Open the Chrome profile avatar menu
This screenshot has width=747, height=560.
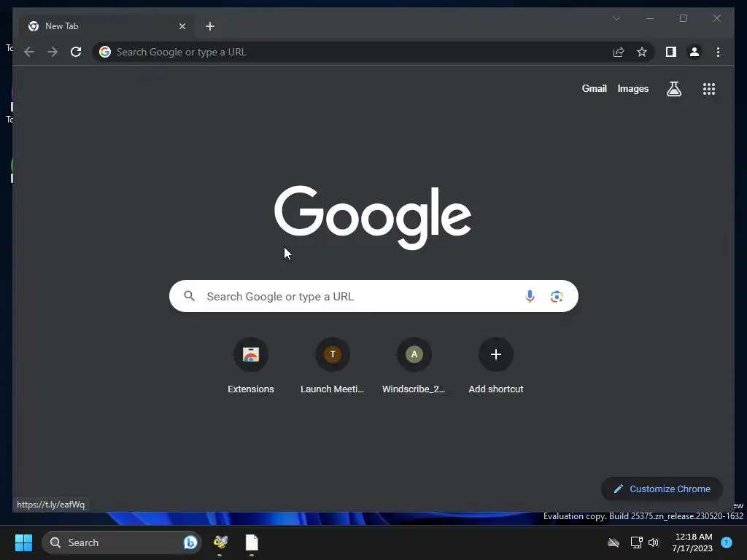click(x=694, y=52)
